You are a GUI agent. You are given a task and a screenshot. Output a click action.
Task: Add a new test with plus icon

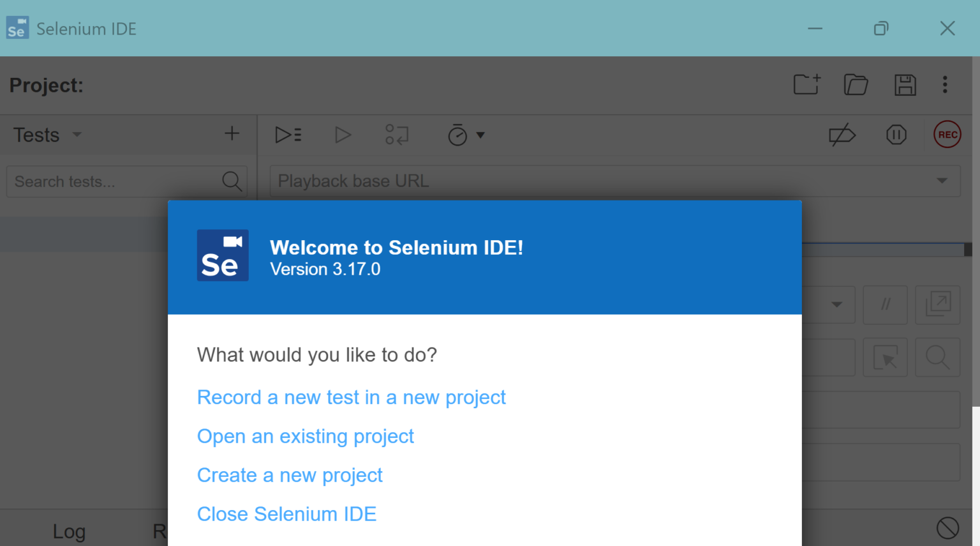tap(232, 133)
